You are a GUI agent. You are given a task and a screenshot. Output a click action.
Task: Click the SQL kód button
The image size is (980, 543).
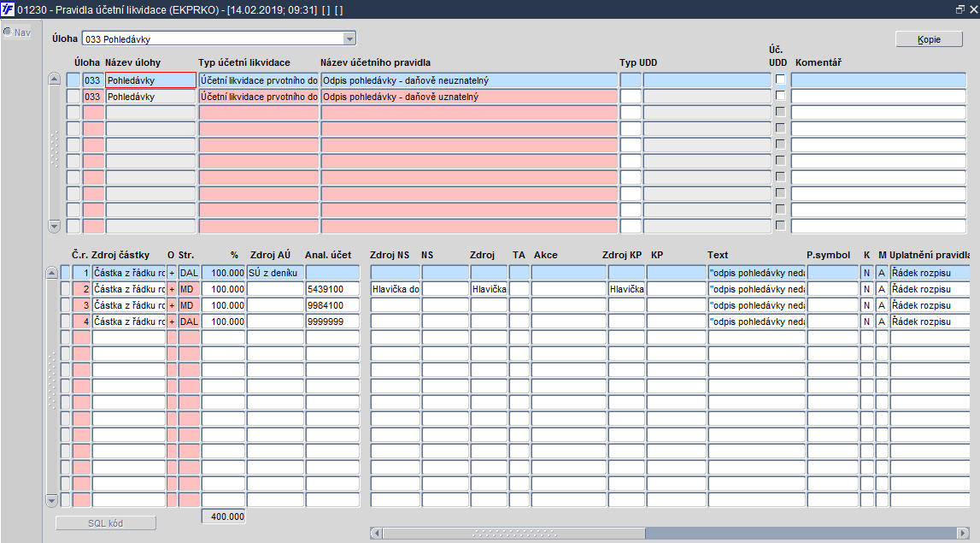click(x=106, y=523)
